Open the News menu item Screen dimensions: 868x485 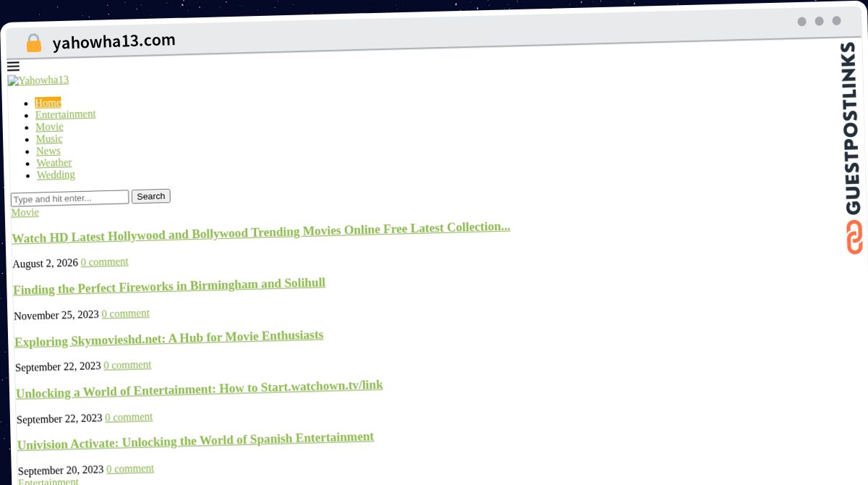pos(48,151)
